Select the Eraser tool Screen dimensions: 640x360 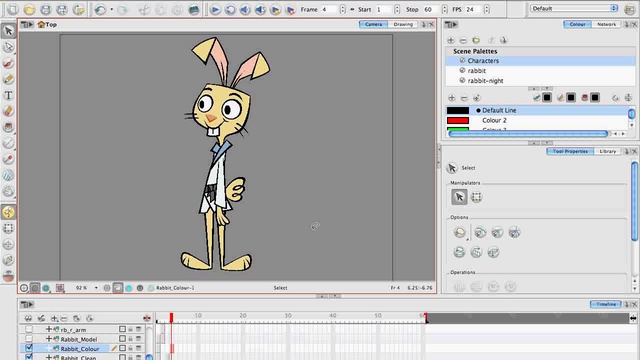coord(8,111)
